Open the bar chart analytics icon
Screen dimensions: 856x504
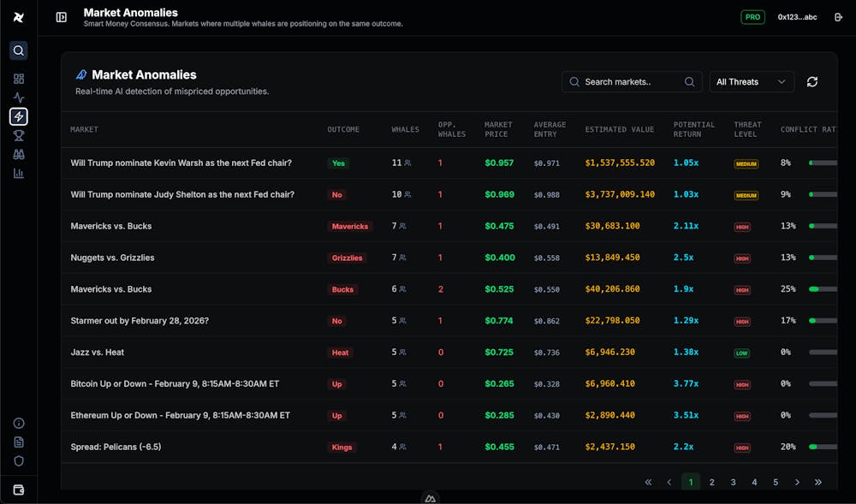pos(18,173)
